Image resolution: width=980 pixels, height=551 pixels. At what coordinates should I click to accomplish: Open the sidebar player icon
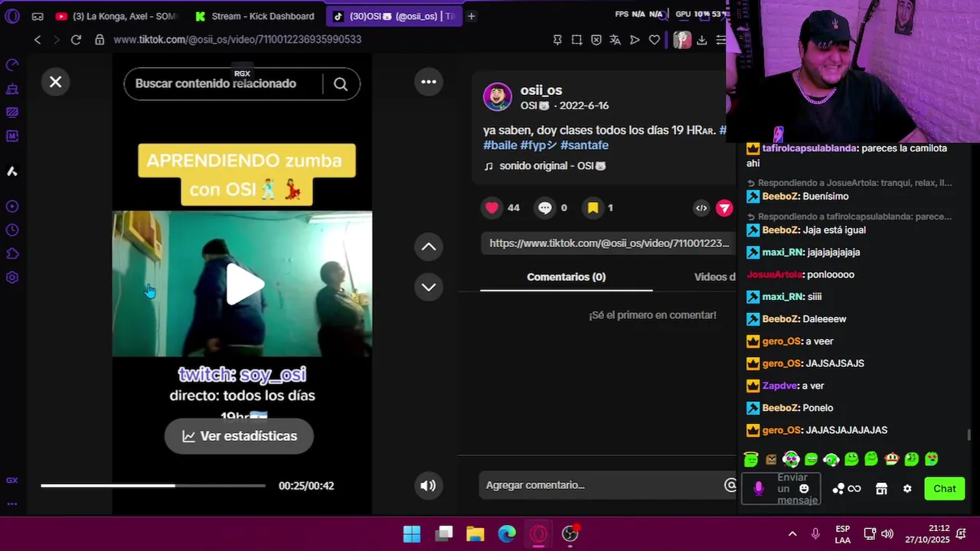click(x=11, y=207)
